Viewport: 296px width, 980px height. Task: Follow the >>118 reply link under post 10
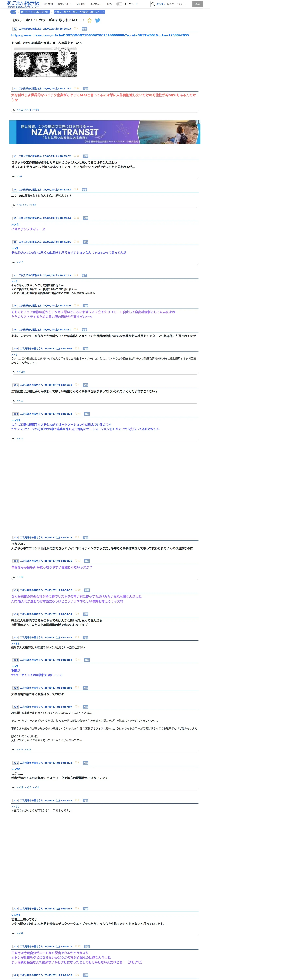pyautogui.click(x=21, y=372)
